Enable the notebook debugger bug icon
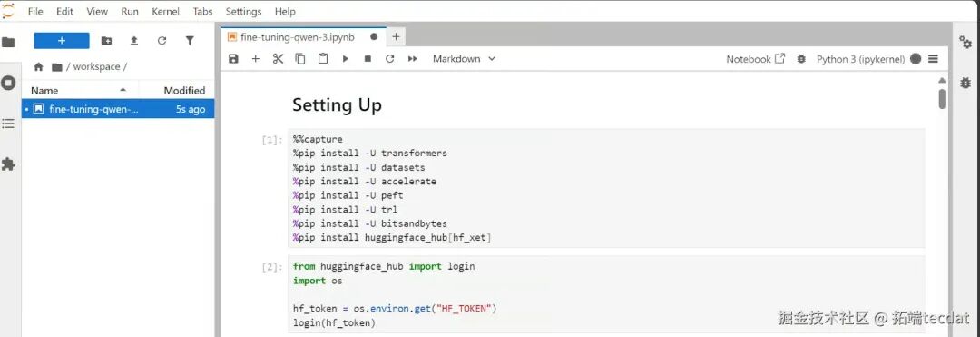 [801, 59]
